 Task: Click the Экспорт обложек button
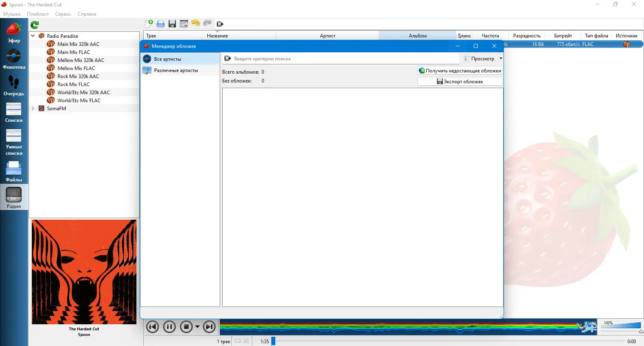460,82
